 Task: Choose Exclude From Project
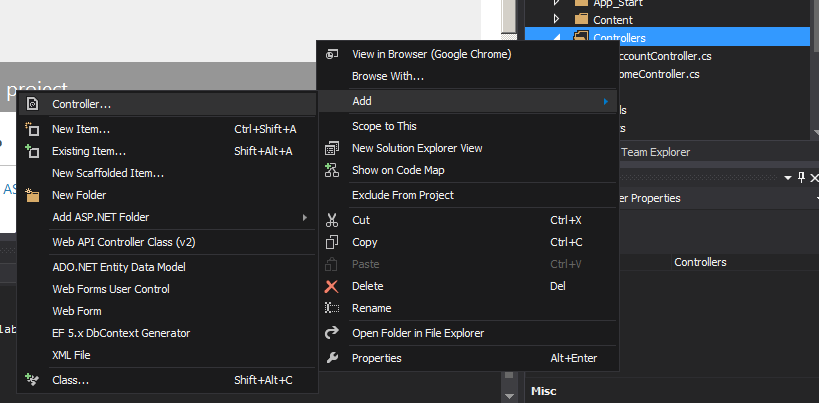coord(402,195)
